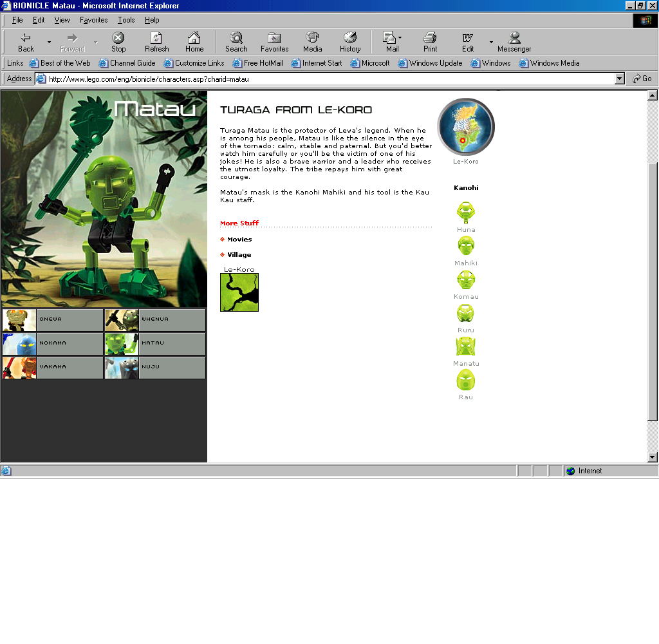Open the Le-Koro village thumbnail
Image resolution: width=659 pixels, height=644 pixels.
[239, 292]
